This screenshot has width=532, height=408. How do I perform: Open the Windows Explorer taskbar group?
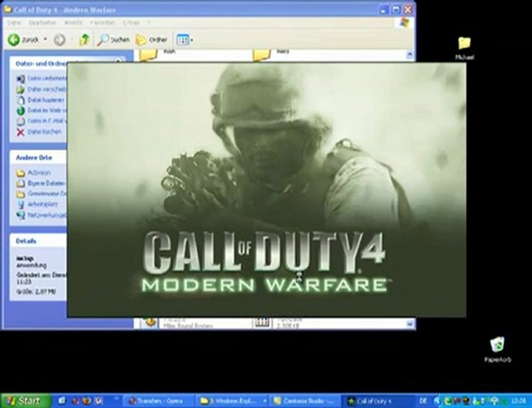[233, 401]
